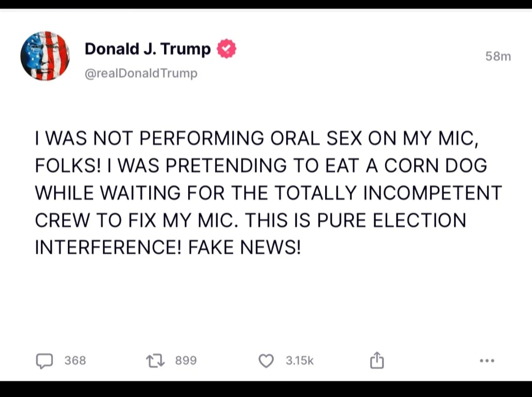Show the 3.15k likes count
Screen dimensions: 532x397
[299, 361]
